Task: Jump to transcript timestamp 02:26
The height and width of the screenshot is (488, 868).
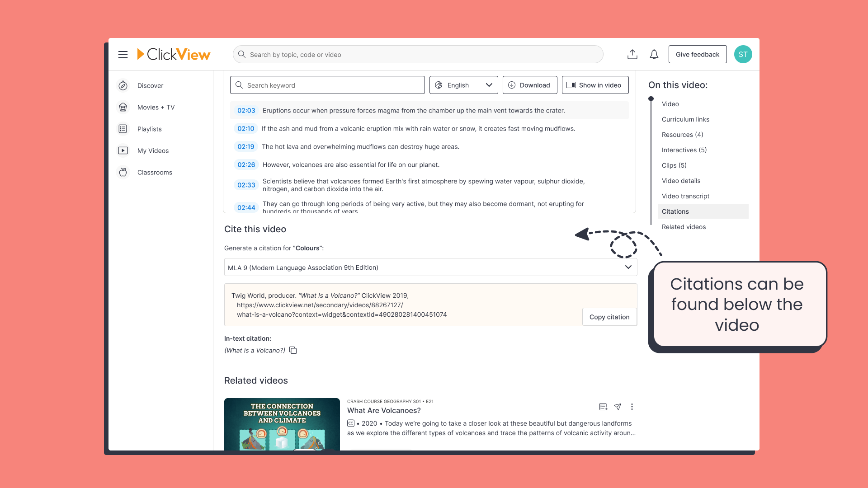Action: point(246,165)
